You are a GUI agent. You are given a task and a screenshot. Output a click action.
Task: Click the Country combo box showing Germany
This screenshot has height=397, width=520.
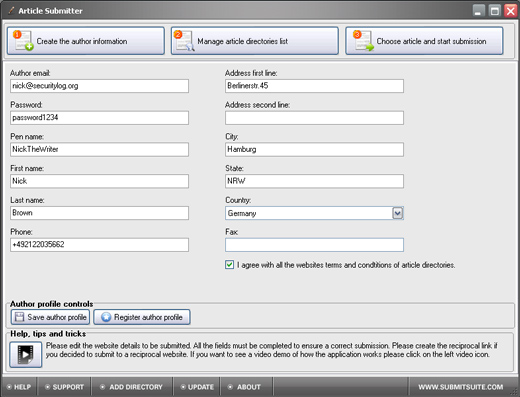314,213
